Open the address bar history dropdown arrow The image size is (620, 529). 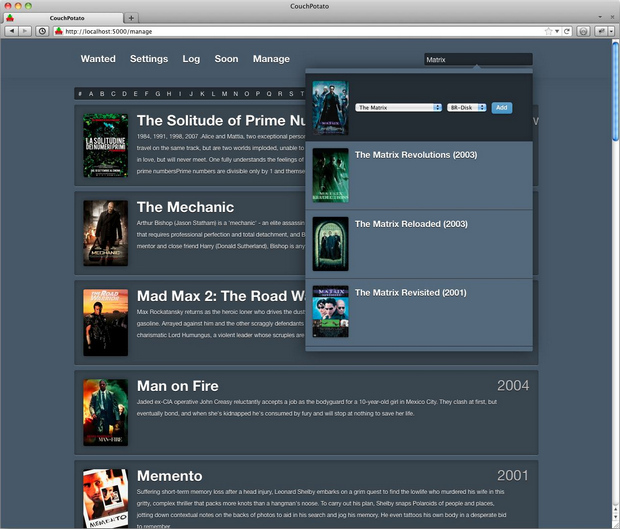coord(557,31)
